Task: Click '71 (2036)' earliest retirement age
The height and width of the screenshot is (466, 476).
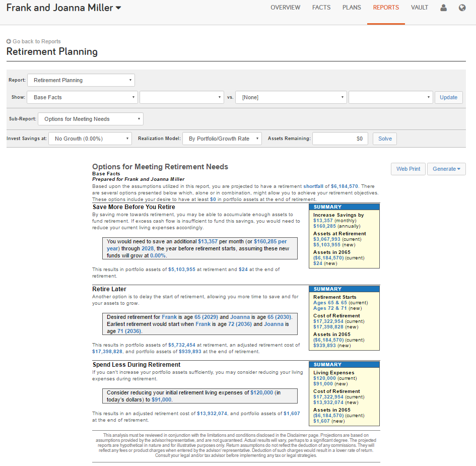Action: click(129, 331)
